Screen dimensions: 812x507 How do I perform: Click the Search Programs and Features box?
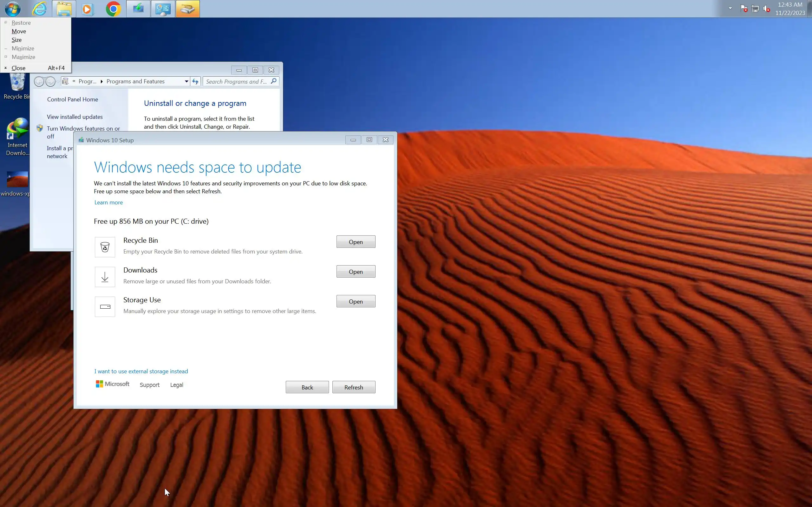coord(236,81)
